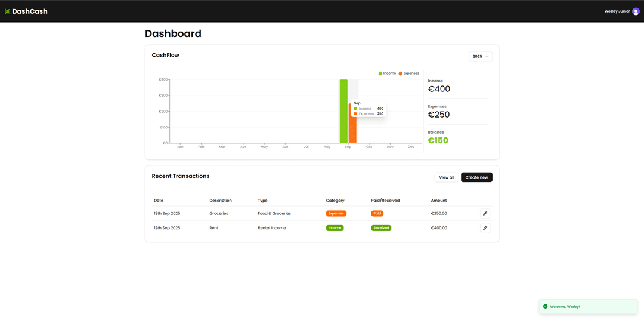Open the user avatar profile menu
The image size is (644, 320).
(x=636, y=11)
